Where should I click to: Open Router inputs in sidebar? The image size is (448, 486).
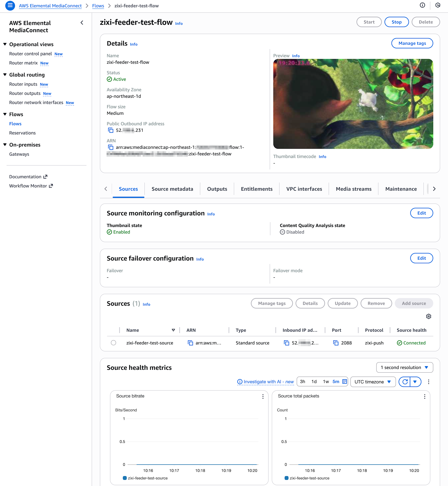[x=23, y=84]
